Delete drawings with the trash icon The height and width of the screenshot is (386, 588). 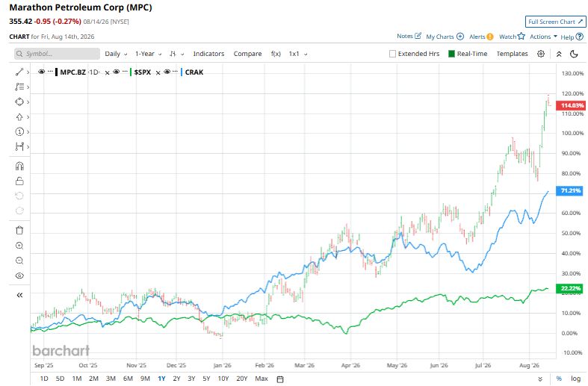tap(19, 230)
